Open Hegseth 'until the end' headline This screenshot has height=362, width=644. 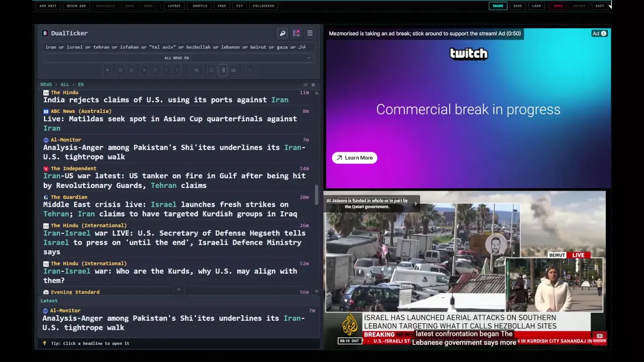point(174,242)
